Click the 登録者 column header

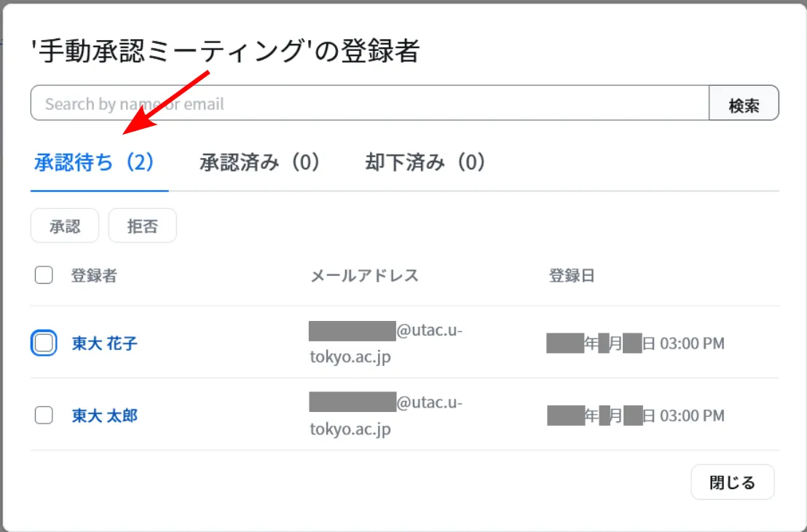click(x=93, y=276)
